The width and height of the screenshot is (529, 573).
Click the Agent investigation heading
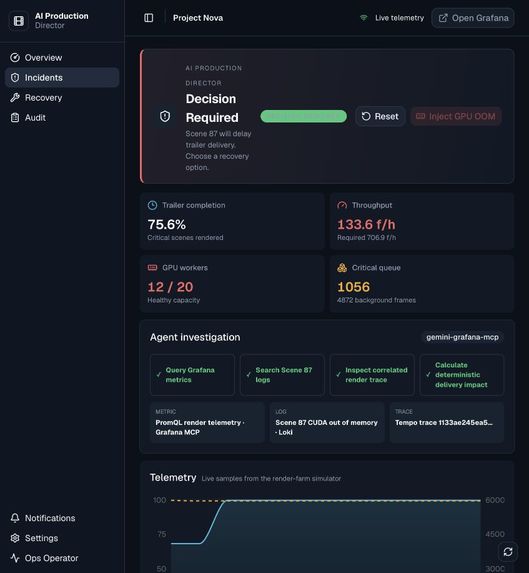click(x=195, y=337)
